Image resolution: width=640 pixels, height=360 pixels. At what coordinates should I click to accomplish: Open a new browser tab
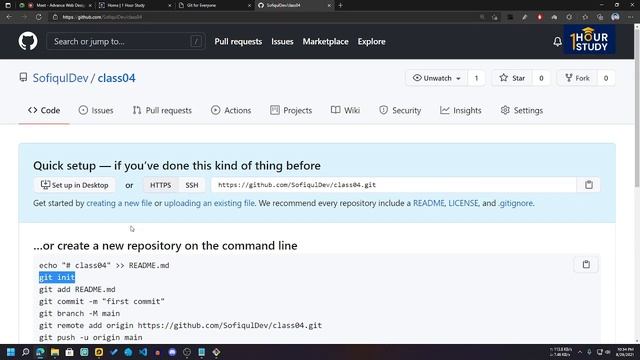[x=340, y=5]
